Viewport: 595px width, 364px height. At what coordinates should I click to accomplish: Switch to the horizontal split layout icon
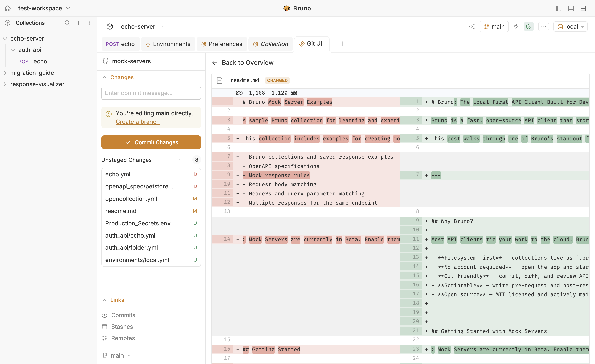583,9
